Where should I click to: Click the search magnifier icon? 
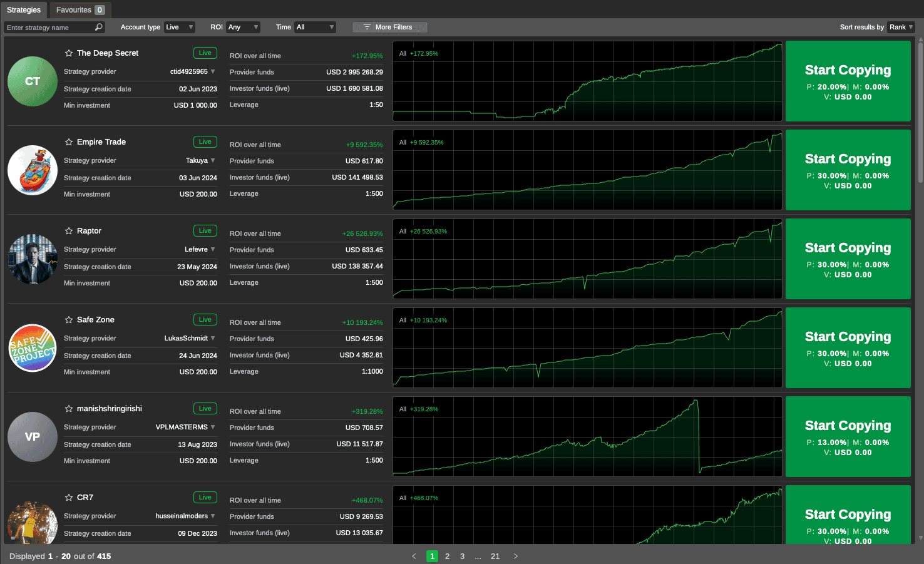98,27
